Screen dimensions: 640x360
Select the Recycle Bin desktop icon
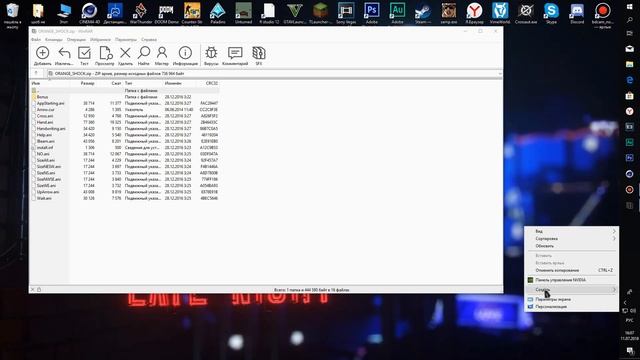click(12, 15)
